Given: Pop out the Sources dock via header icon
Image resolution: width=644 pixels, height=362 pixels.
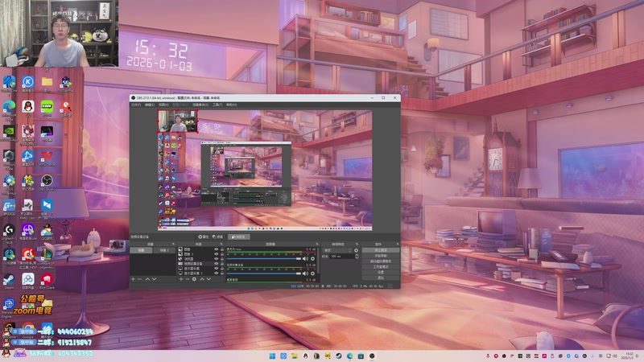Looking at the screenshot, I should click(221, 245).
